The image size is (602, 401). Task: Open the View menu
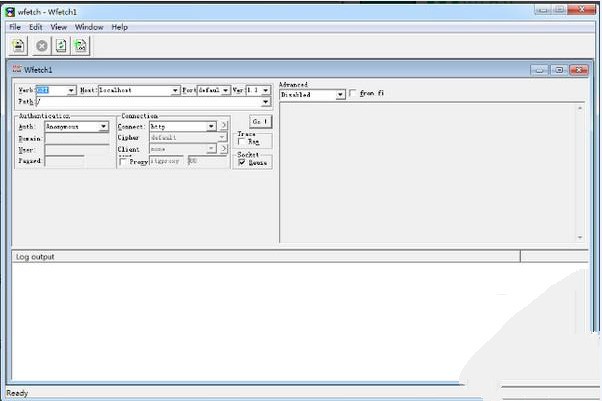(x=58, y=27)
